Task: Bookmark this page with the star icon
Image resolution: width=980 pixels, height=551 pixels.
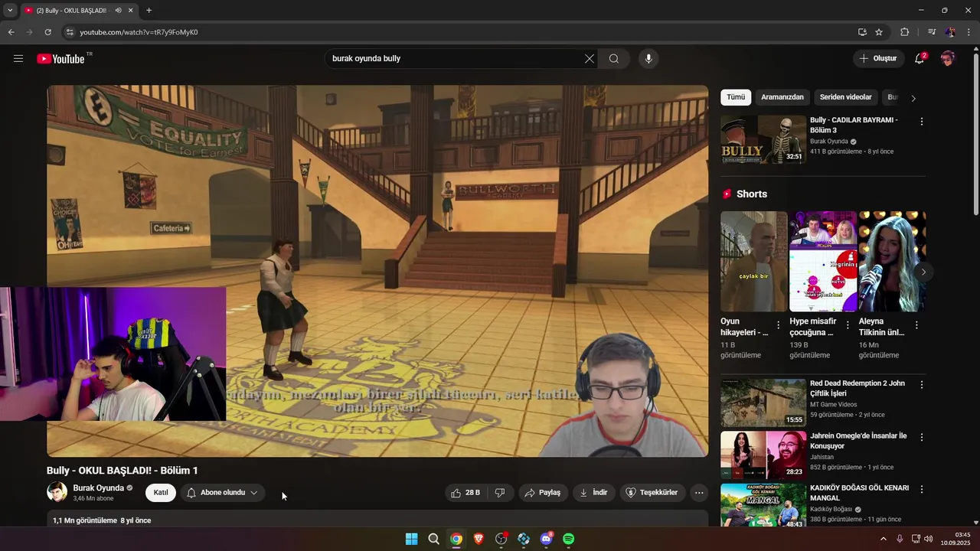Action: (x=879, y=32)
